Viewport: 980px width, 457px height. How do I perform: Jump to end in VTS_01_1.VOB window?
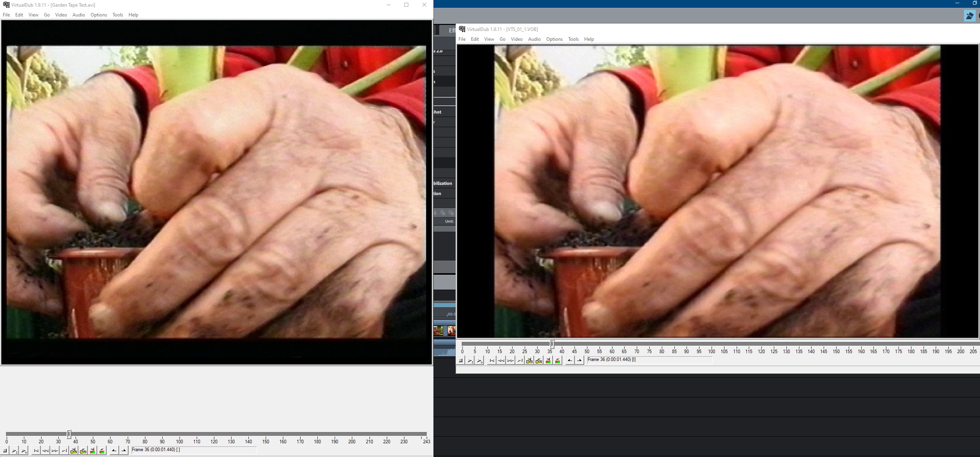(520, 361)
